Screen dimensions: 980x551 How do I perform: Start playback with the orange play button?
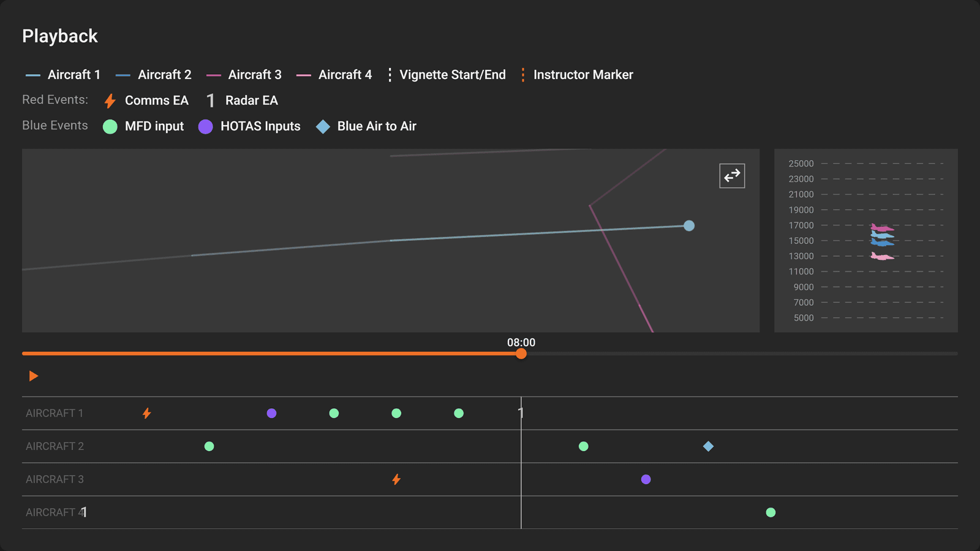coord(34,376)
